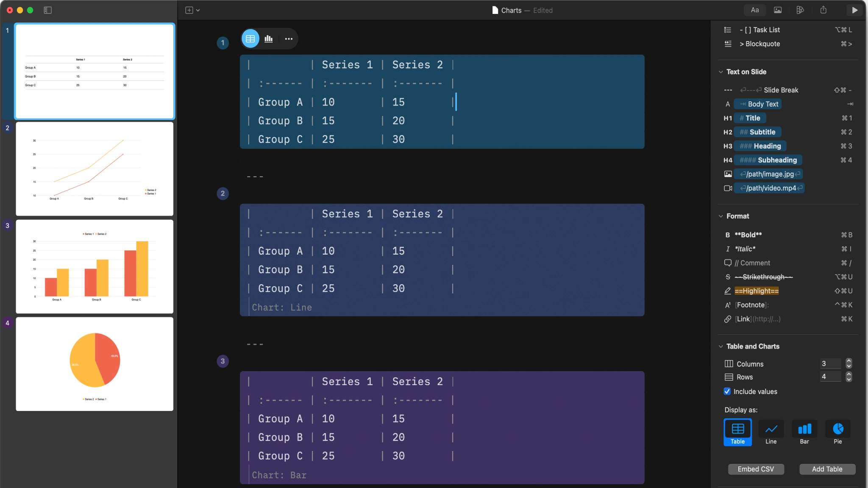
Task: Select slide 4 thumbnail with the pie chart
Action: point(94,363)
